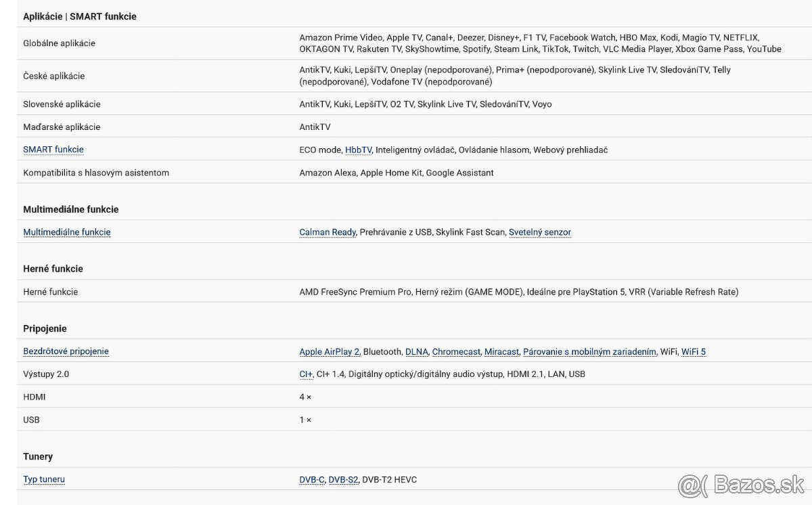The height and width of the screenshot is (505, 812).
Task: Click the HbbTV link
Action: [358, 150]
